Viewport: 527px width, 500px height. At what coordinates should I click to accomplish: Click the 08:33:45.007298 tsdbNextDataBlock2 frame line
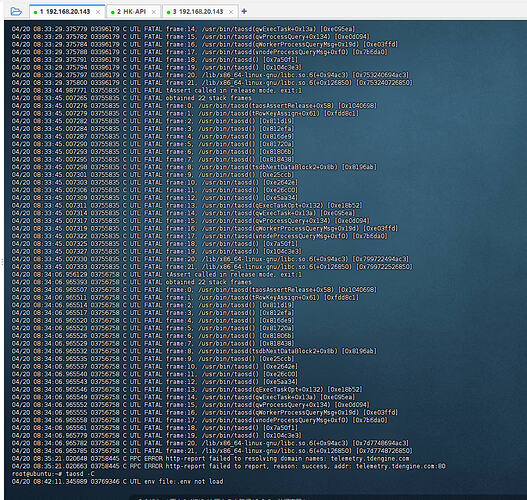194,167
